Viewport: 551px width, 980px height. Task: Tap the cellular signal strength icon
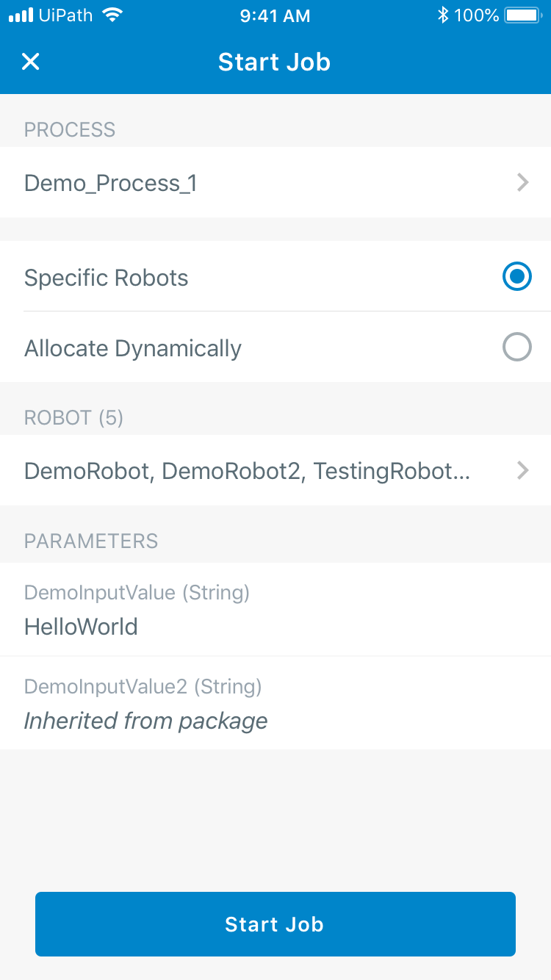click(x=21, y=15)
